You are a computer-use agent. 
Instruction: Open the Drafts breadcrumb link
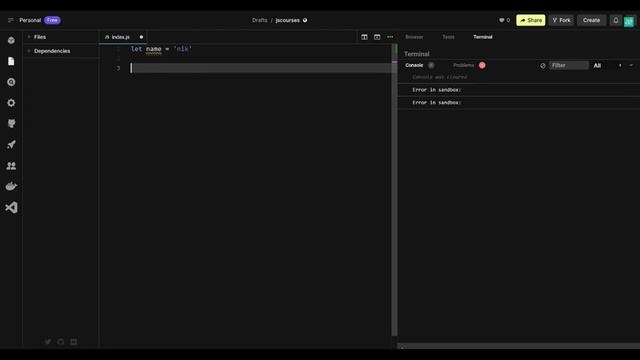pyautogui.click(x=260, y=20)
